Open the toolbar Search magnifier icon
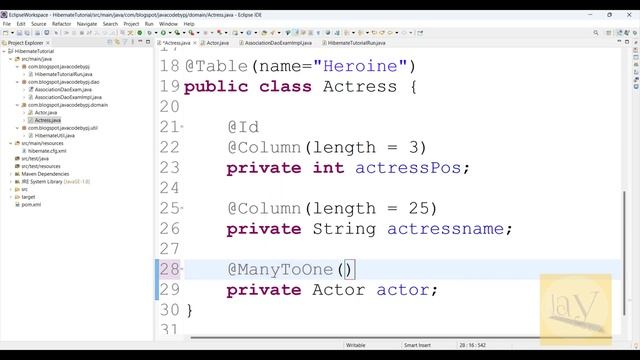This screenshot has width=640, height=360. [x=596, y=33]
